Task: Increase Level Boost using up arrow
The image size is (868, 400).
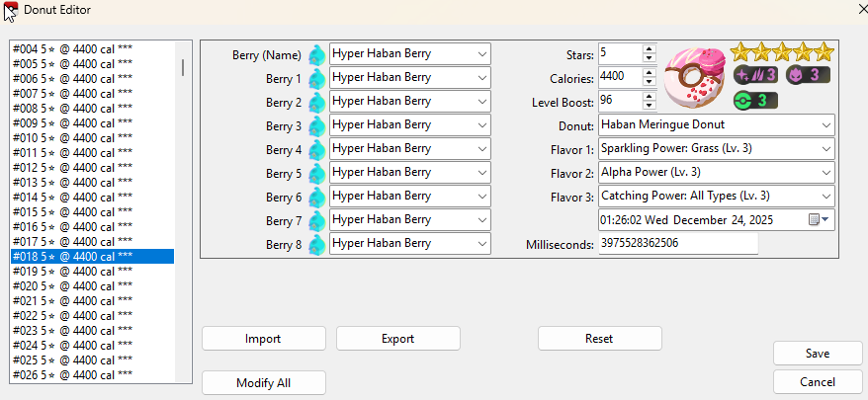Action: [x=649, y=96]
